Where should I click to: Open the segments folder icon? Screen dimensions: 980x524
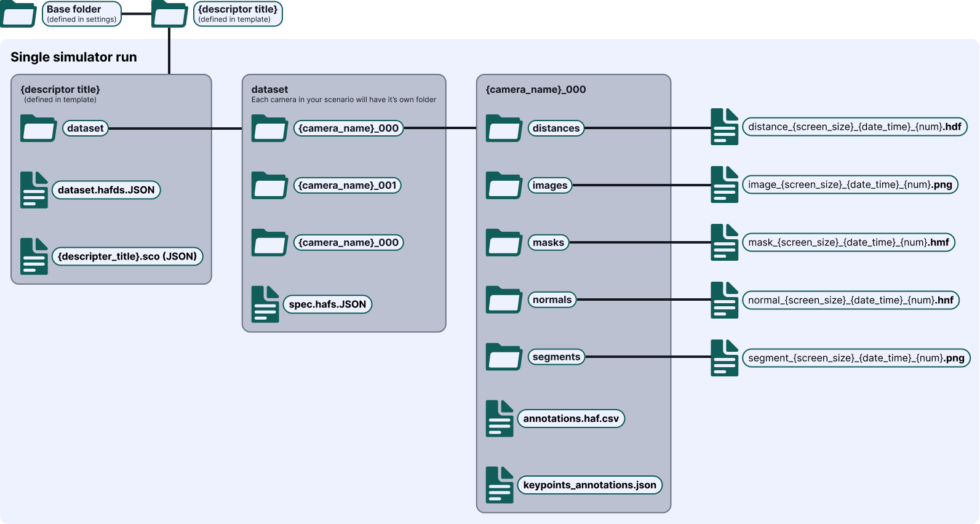pyautogui.click(x=504, y=357)
